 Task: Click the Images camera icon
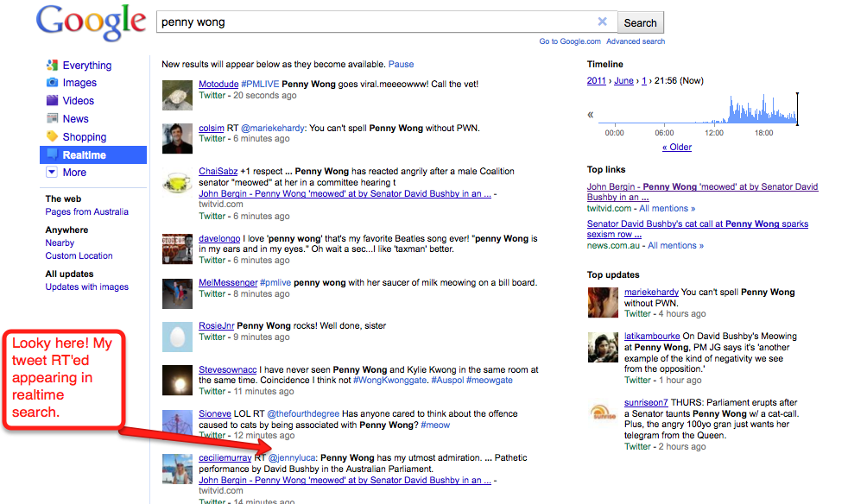(52, 83)
